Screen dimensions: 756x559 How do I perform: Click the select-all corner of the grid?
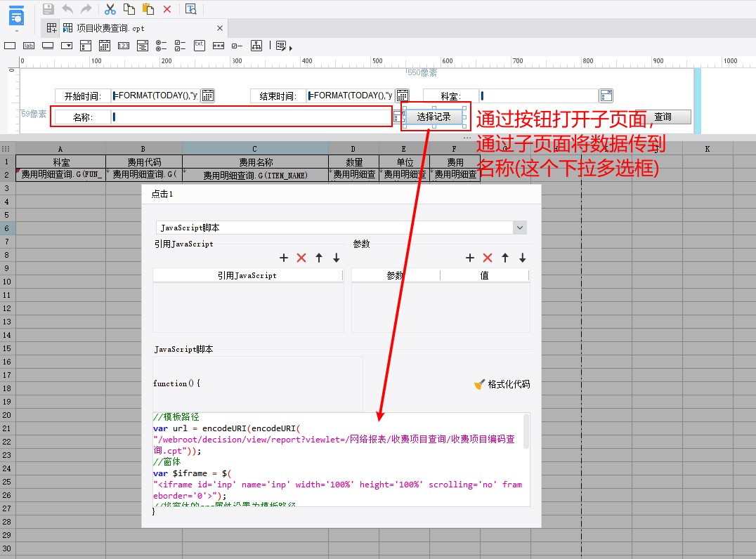pyautogui.click(x=7, y=149)
